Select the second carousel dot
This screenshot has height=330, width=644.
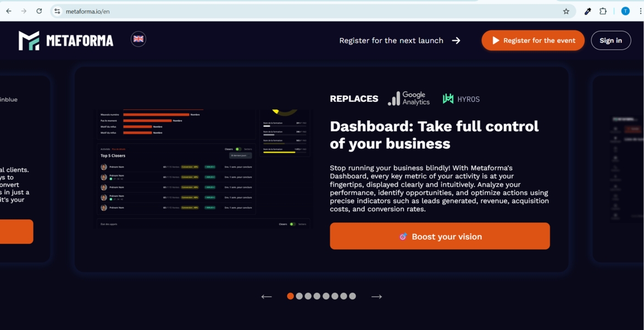click(x=299, y=296)
